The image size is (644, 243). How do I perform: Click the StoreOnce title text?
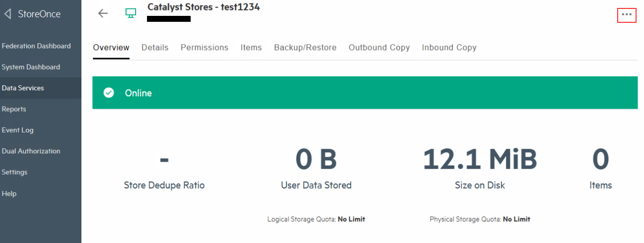[x=39, y=14]
